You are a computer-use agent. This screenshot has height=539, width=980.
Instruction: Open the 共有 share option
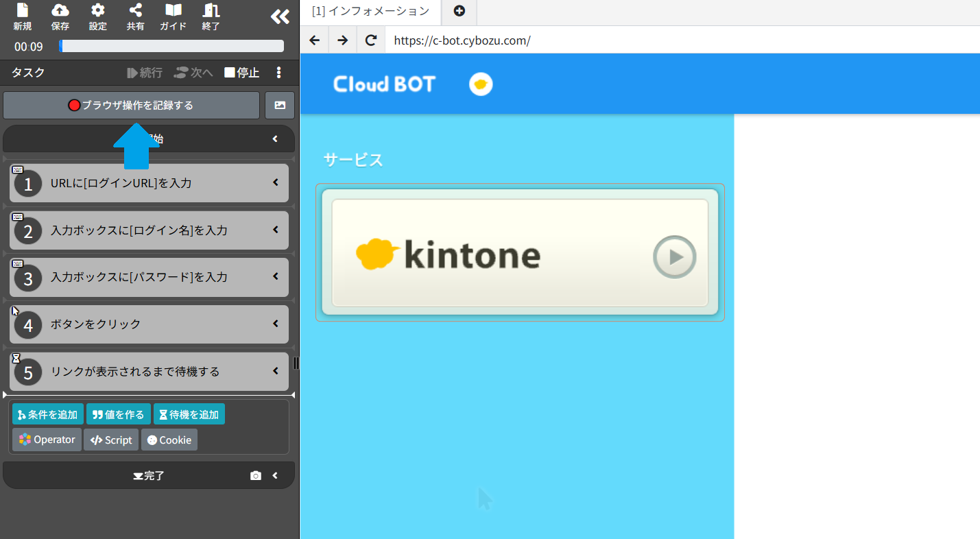(136, 17)
